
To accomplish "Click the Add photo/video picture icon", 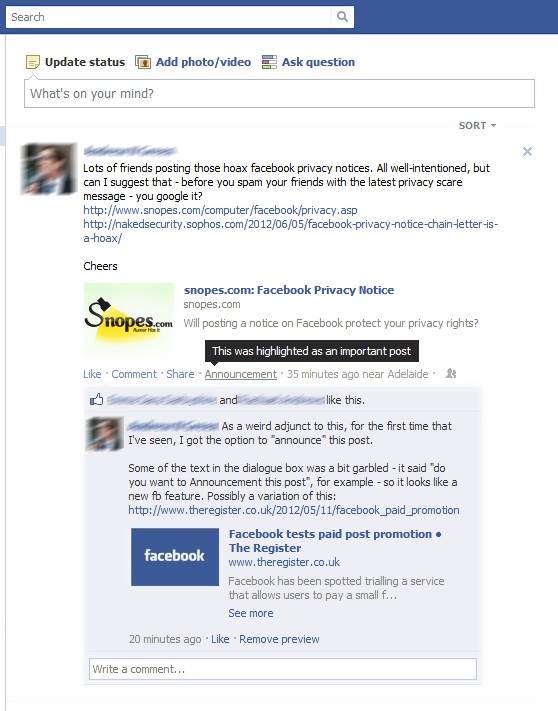I will click(143, 62).
